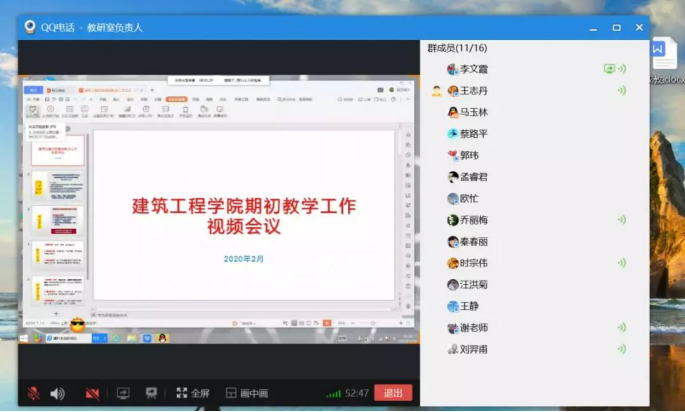Click the QQ电话 logo in title bar

coord(29,27)
